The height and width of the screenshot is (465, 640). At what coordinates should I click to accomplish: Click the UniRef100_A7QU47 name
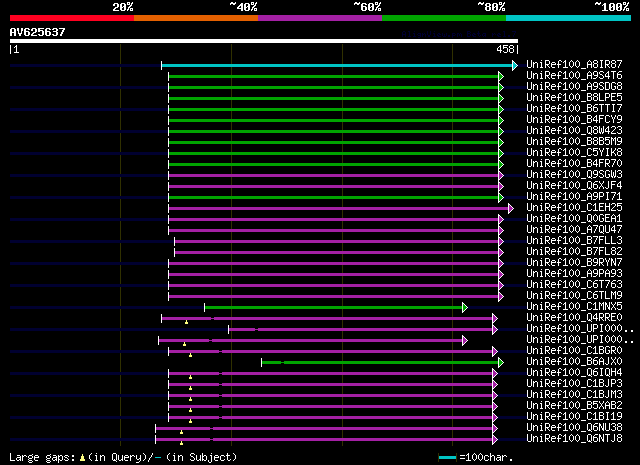[574, 229]
